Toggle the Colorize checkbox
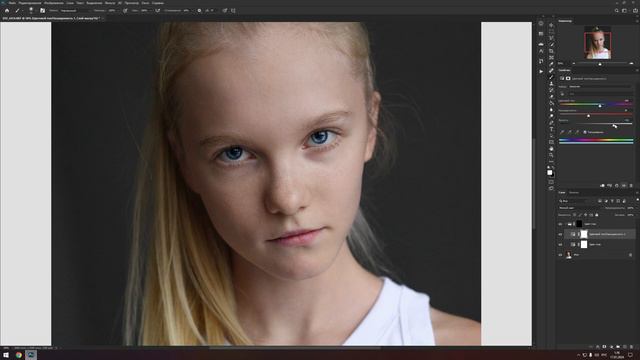This screenshot has height=360, width=640. point(585,132)
